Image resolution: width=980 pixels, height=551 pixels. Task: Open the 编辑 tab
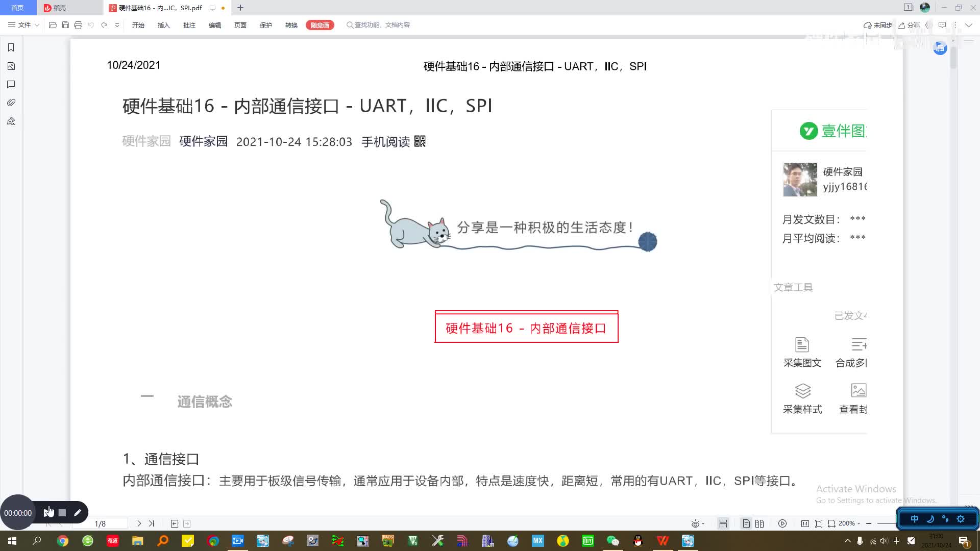[214, 25]
